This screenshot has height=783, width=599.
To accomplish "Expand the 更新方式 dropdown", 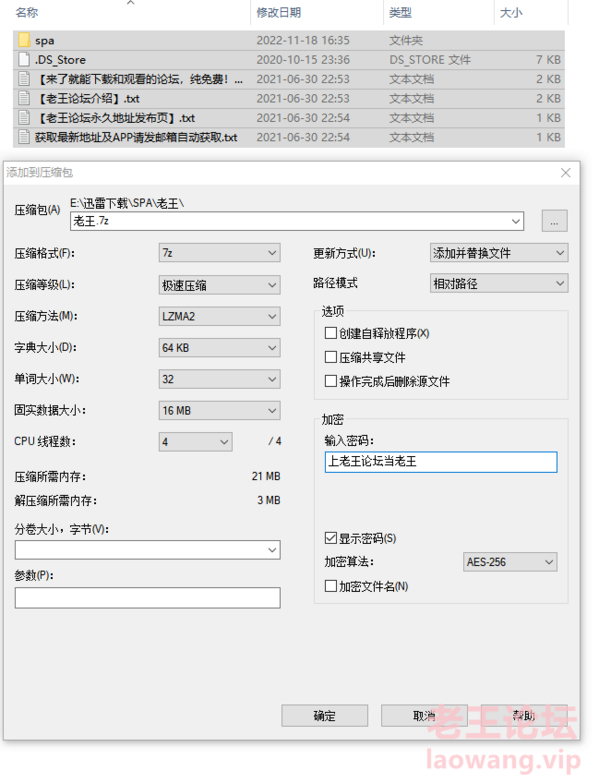I will coord(499,253).
